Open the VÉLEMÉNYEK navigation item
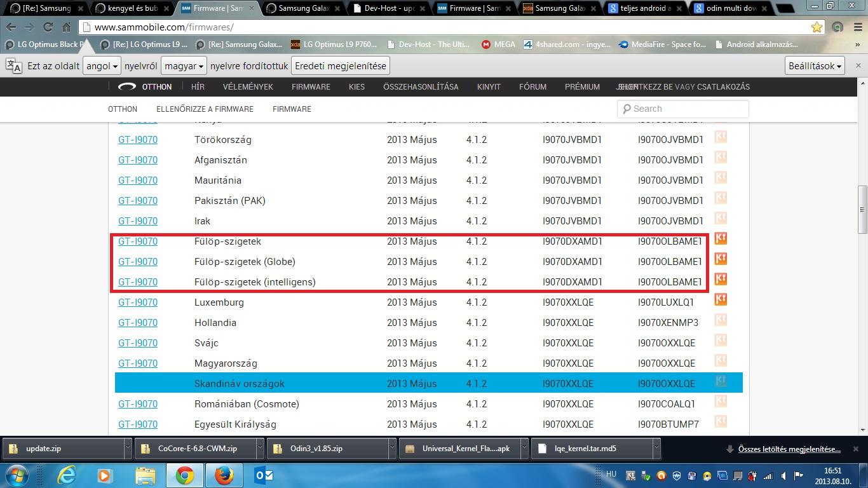The height and width of the screenshot is (488, 868). pos(248,86)
